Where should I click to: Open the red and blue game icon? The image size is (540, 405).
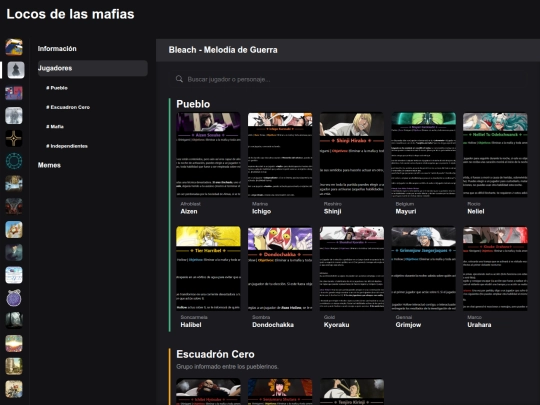click(x=14, y=93)
